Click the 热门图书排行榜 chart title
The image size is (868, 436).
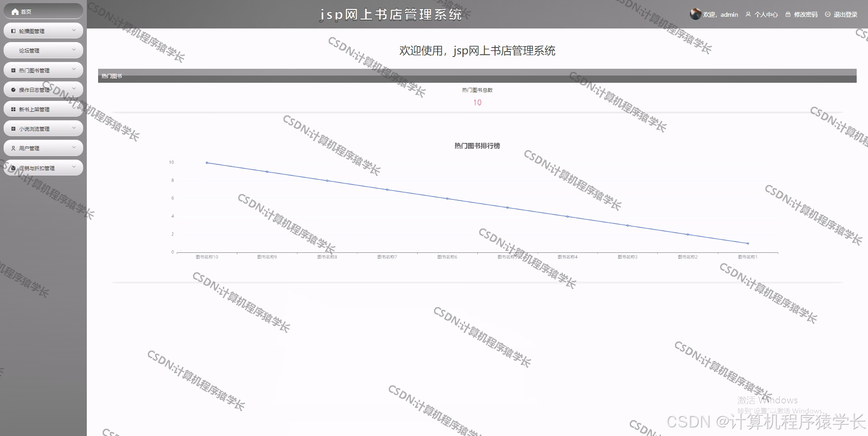[477, 146]
